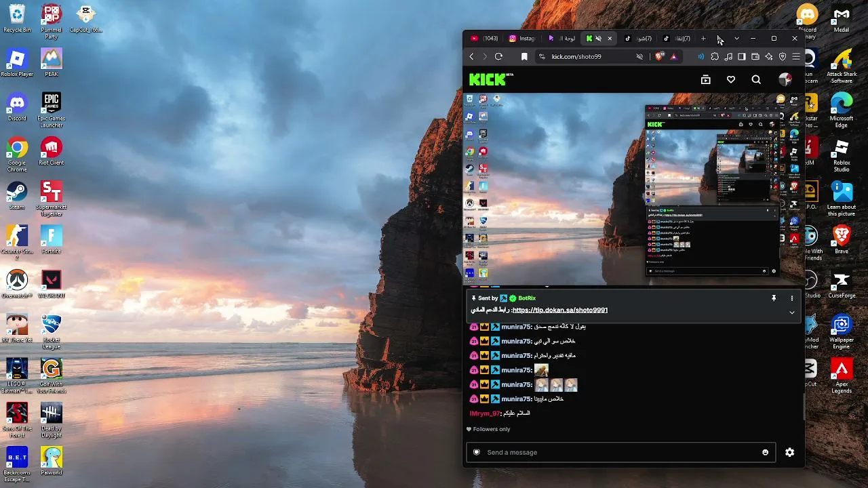
Task: Open the Recycle Bin desktop icon
Action: 17,18
